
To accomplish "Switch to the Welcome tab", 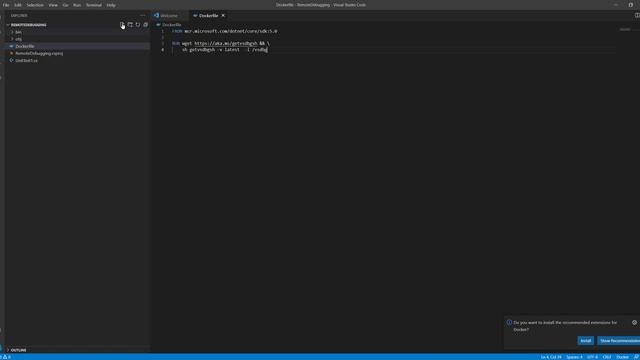I will [169, 16].
